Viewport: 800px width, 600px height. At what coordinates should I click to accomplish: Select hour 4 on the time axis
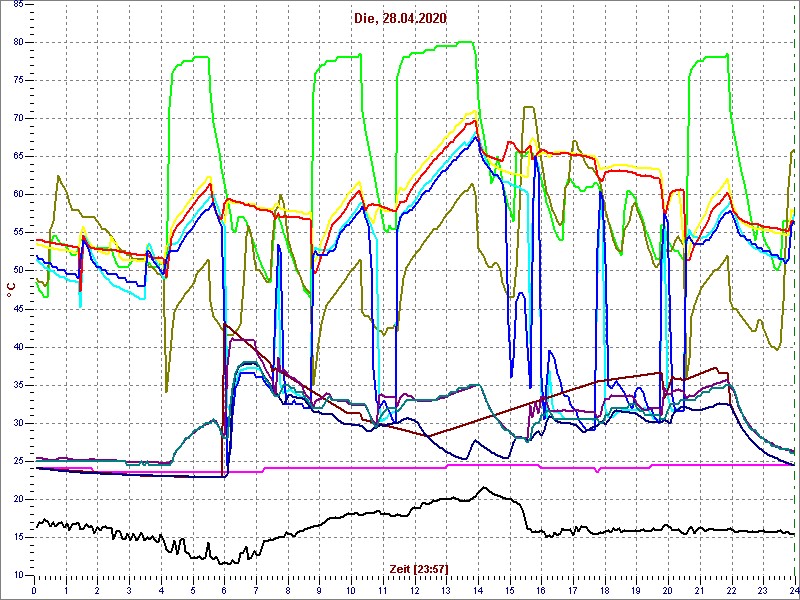tap(161, 590)
